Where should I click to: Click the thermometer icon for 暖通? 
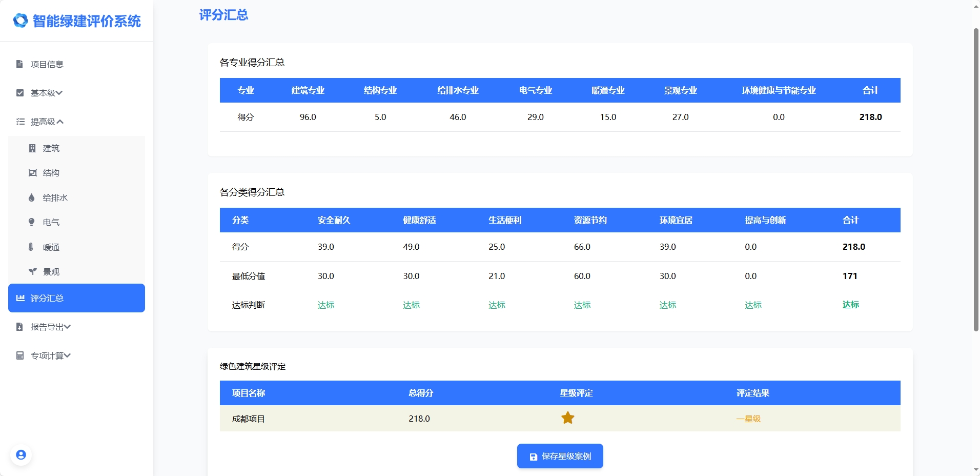[x=31, y=247]
